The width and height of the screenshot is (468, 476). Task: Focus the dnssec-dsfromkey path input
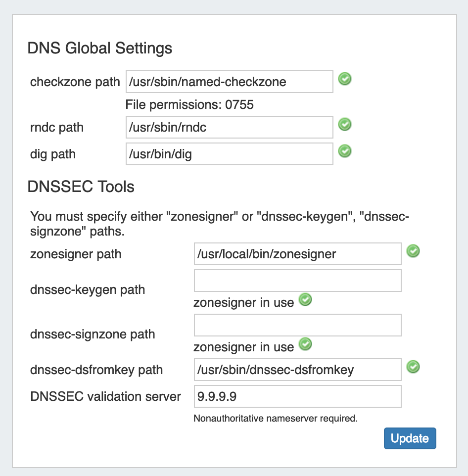pos(297,370)
